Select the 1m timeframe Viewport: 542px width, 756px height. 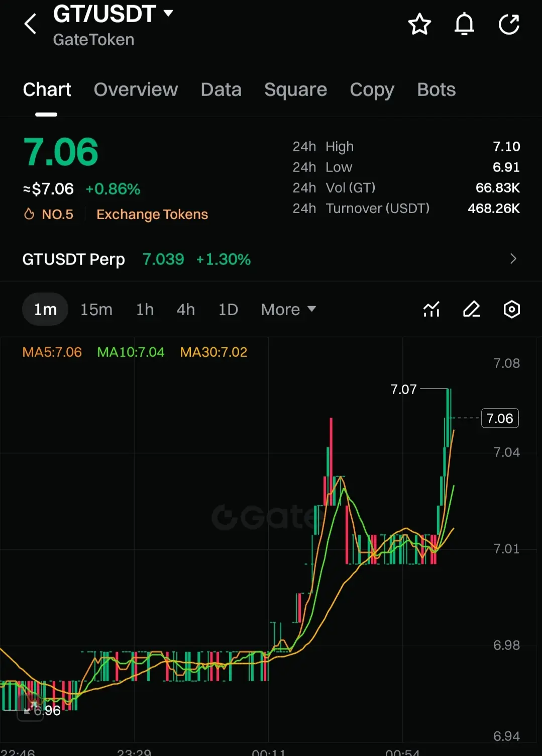(45, 309)
